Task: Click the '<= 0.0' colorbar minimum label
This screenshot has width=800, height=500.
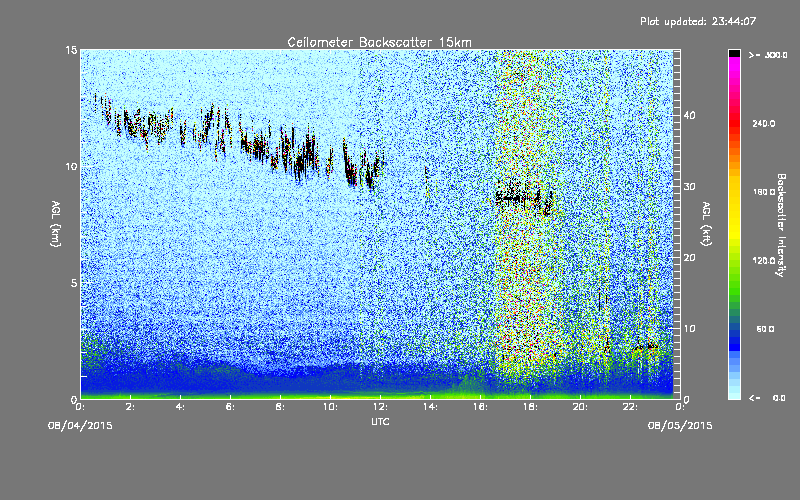Action: [767, 398]
